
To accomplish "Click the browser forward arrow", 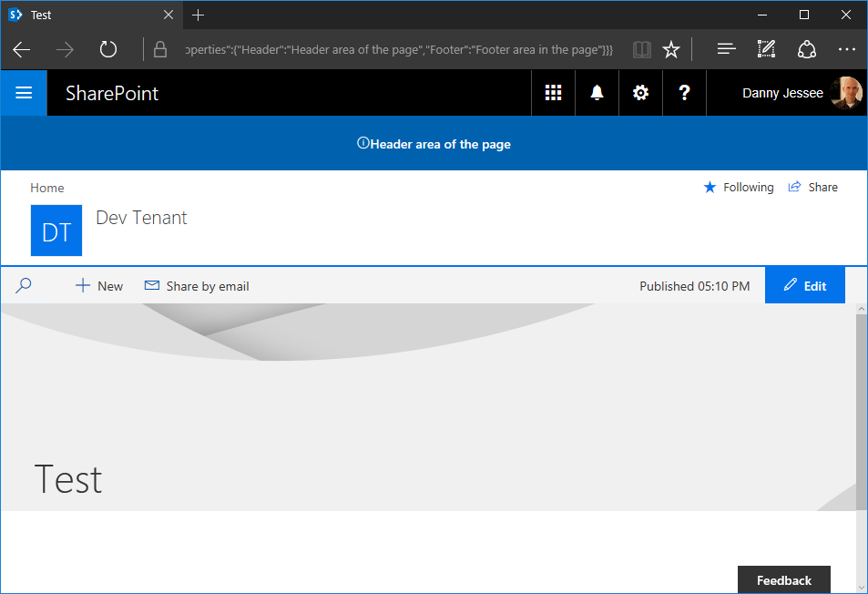I will pyautogui.click(x=65, y=50).
